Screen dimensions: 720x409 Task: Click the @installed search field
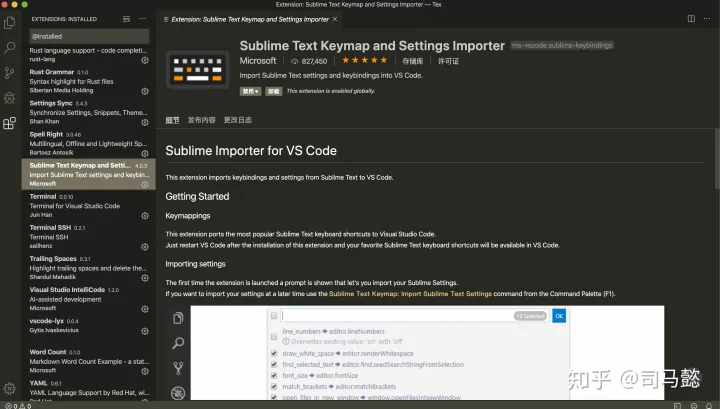point(90,36)
